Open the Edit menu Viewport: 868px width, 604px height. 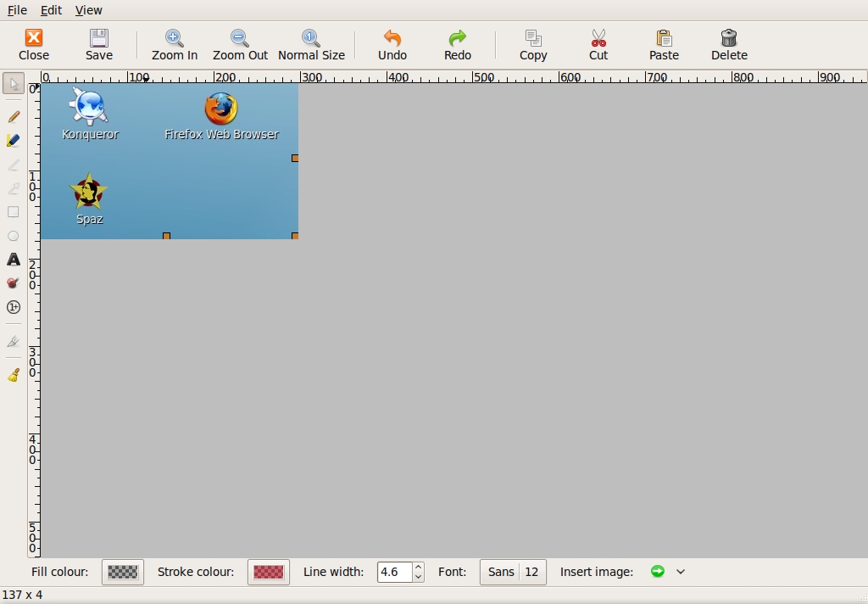coord(51,10)
